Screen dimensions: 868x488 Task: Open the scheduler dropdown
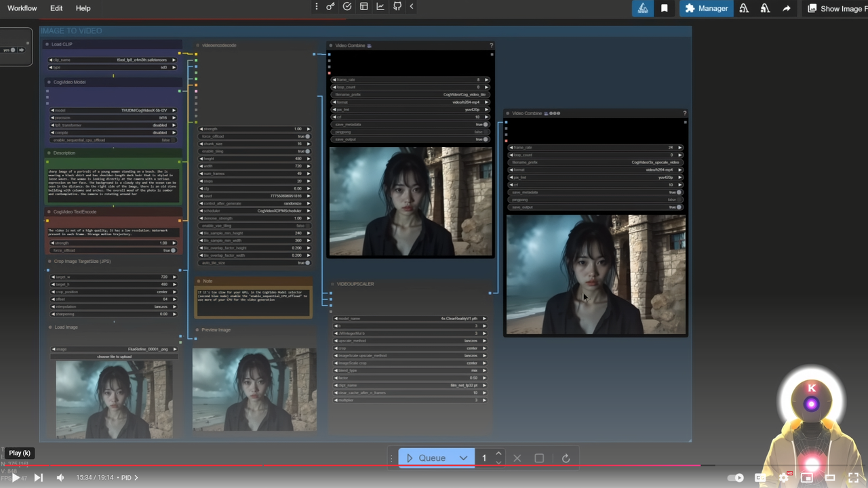pos(255,211)
